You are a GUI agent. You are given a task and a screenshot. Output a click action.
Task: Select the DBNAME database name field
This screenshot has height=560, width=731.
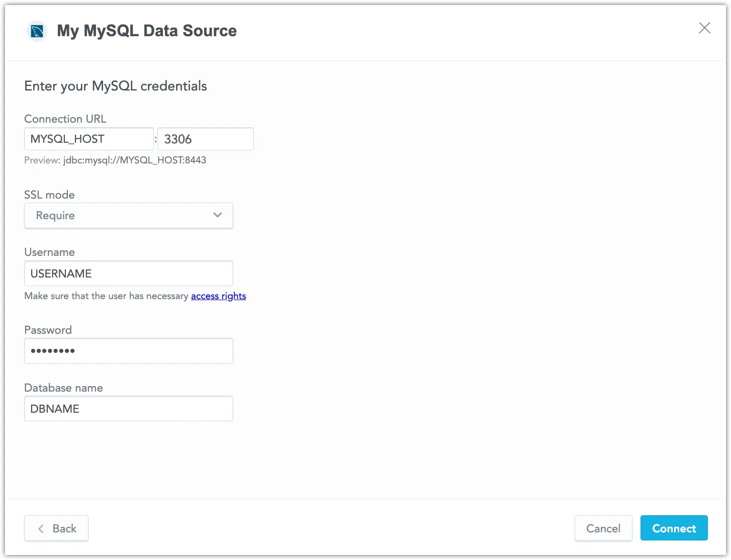pos(128,408)
